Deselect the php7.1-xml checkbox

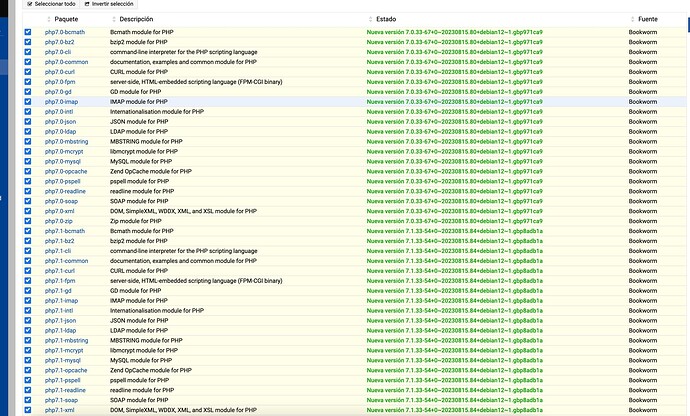click(28, 410)
